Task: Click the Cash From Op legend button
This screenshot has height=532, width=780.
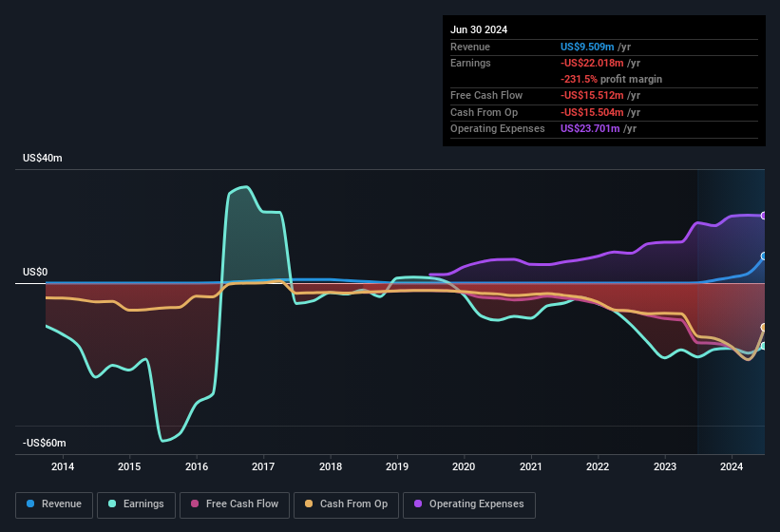Action: [x=346, y=504]
